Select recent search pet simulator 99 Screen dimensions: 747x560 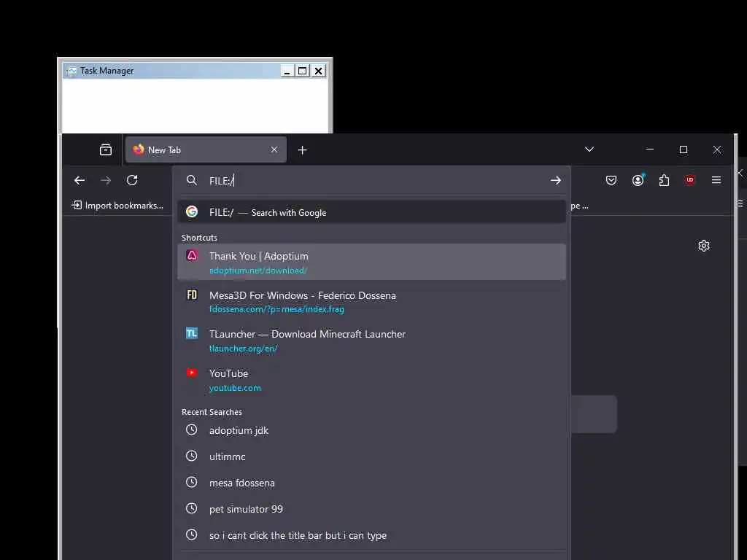click(371, 508)
